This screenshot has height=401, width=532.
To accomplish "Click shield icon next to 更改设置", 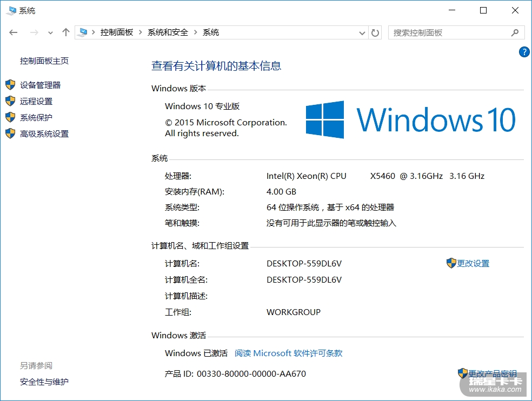I will [451, 263].
